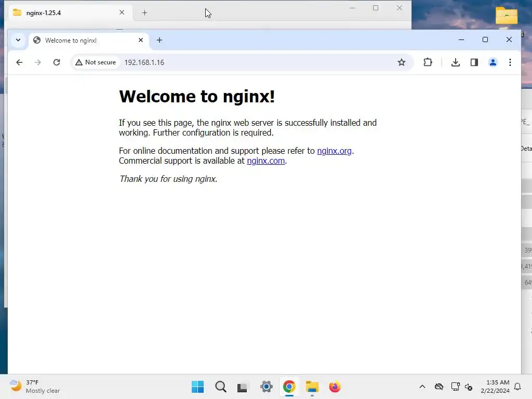Open the desktop folder icon
This screenshot has width=532, height=399.
[507, 16]
